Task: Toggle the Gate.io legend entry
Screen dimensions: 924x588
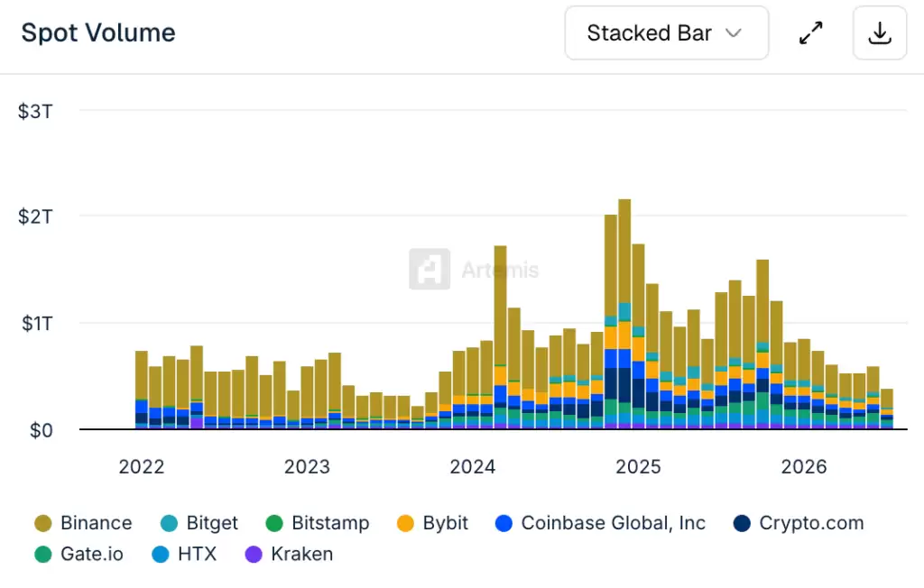Action: (79, 554)
